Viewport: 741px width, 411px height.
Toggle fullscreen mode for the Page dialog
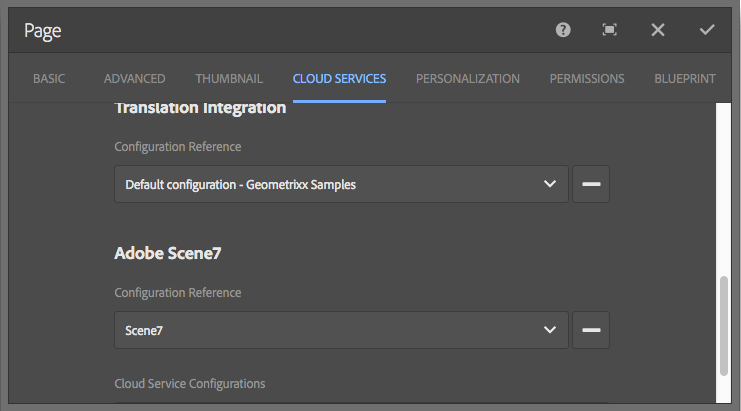click(x=610, y=30)
